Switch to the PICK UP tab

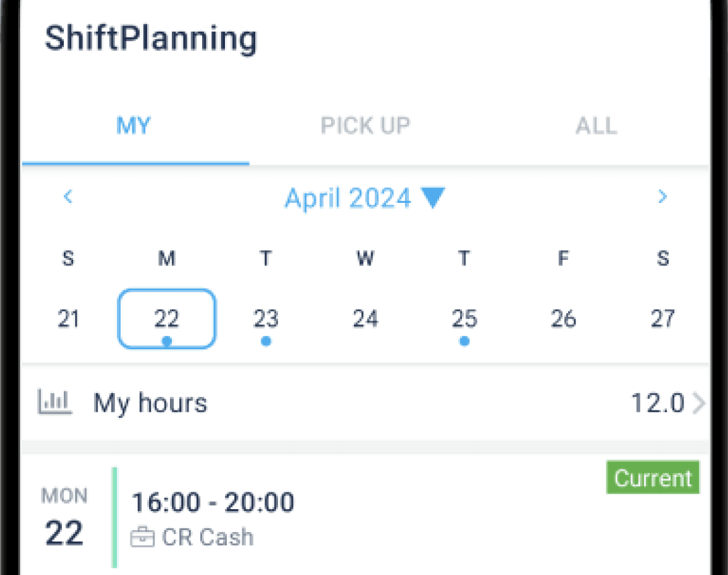coord(365,126)
